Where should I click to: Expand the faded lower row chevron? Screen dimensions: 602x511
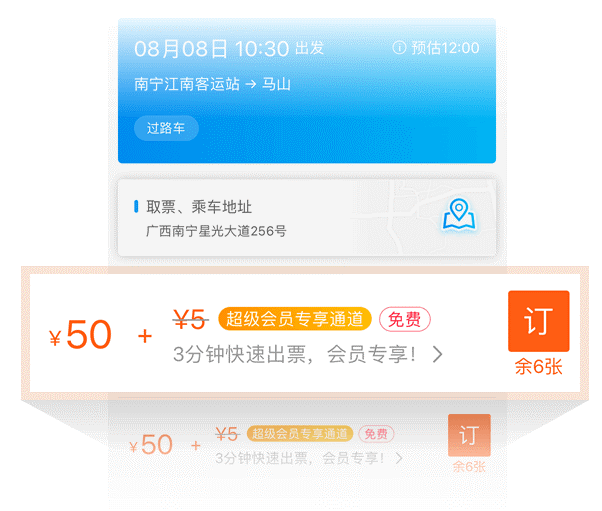pos(399,459)
